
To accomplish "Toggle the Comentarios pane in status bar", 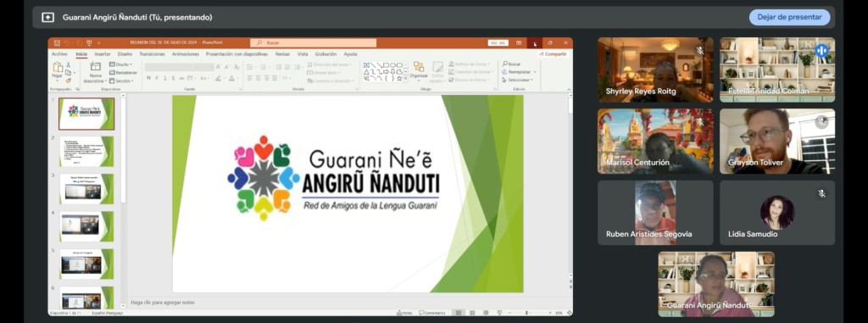I will 432,313.
